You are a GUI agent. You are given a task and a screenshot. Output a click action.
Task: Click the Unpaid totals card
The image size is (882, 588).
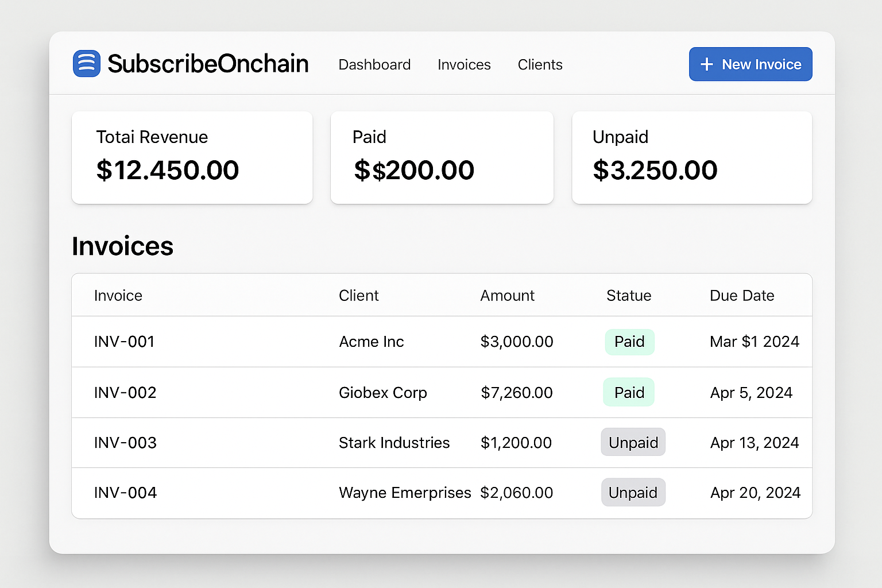pyautogui.click(x=692, y=157)
